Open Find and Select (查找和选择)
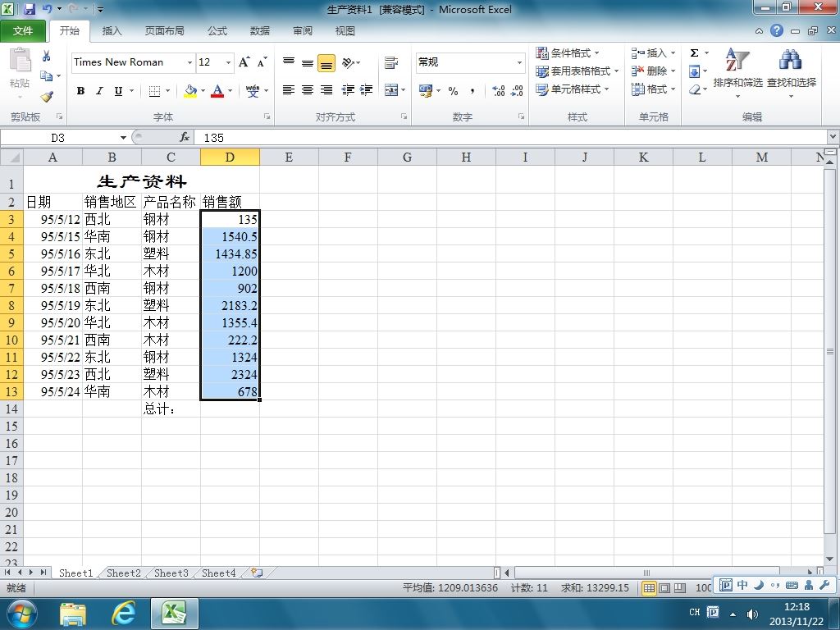The image size is (840, 630). pos(792,73)
